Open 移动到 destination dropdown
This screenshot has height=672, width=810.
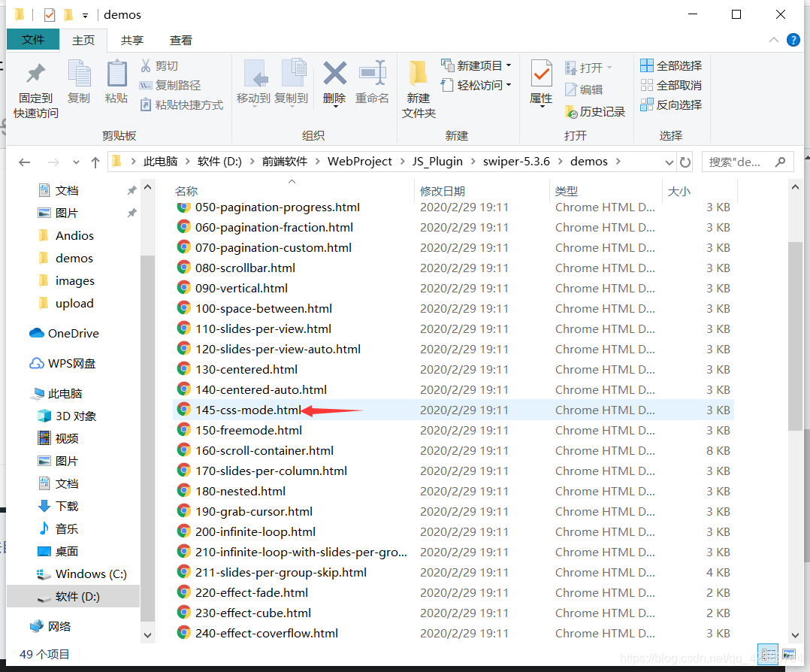tap(254, 106)
